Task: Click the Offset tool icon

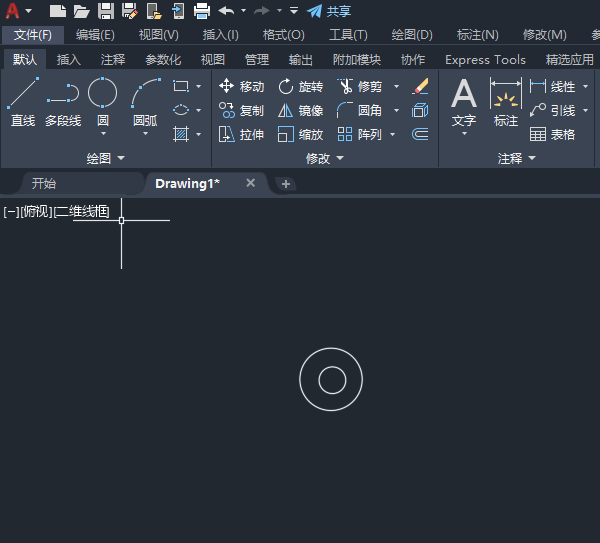Action: pyautogui.click(x=420, y=134)
